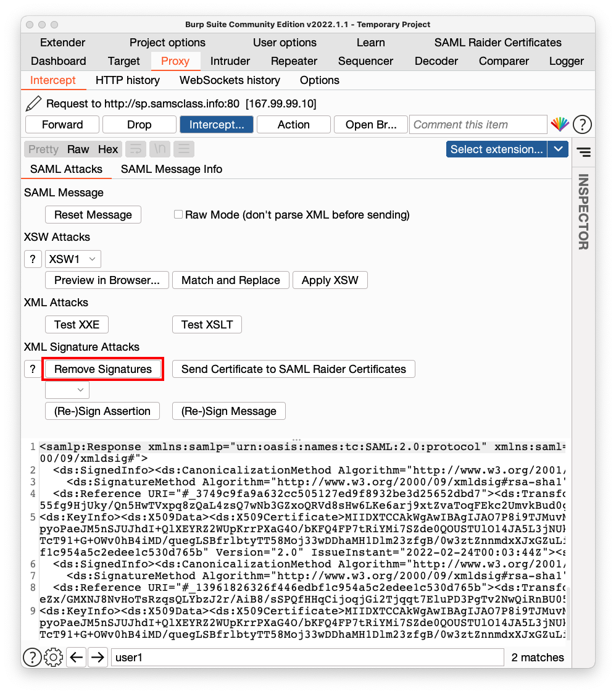Click the XSW Attacks question mark help button

coord(33,259)
